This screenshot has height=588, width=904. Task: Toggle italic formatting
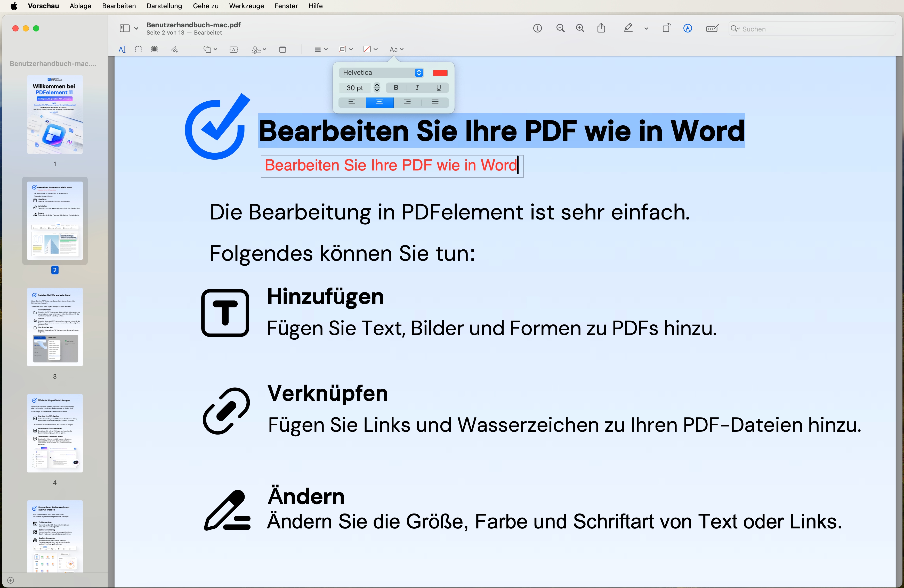click(417, 88)
